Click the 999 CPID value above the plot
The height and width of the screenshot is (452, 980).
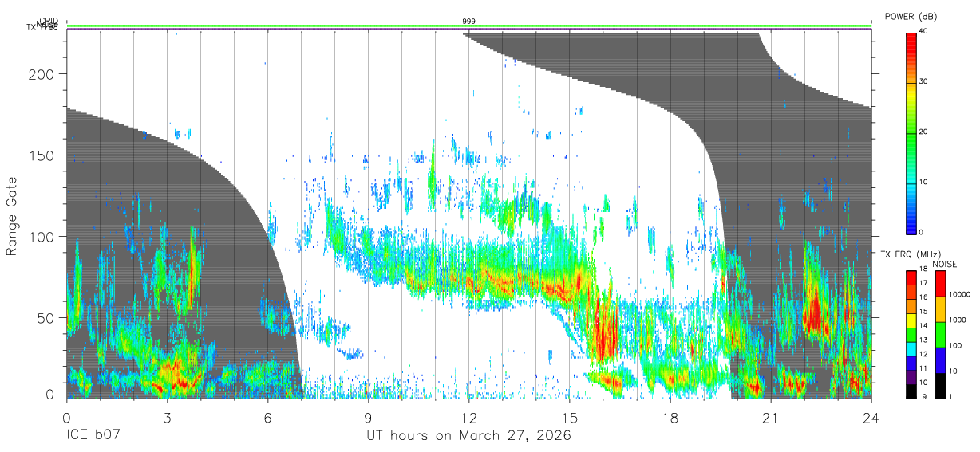(468, 21)
